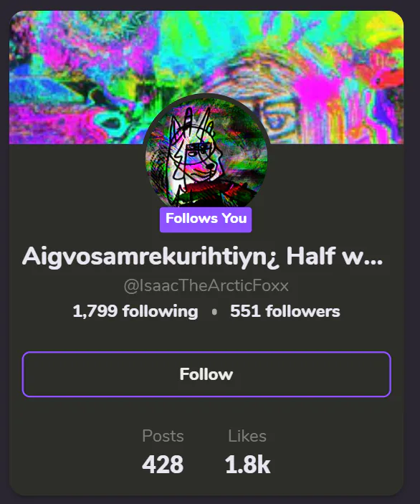Click the purple Follows You badge
Image resolution: width=420 pixels, height=504 pixels.
[206, 219]
